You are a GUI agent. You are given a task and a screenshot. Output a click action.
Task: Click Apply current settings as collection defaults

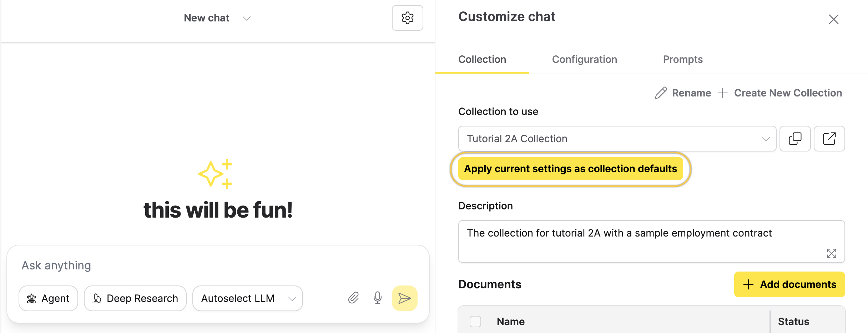coord(570,169)
